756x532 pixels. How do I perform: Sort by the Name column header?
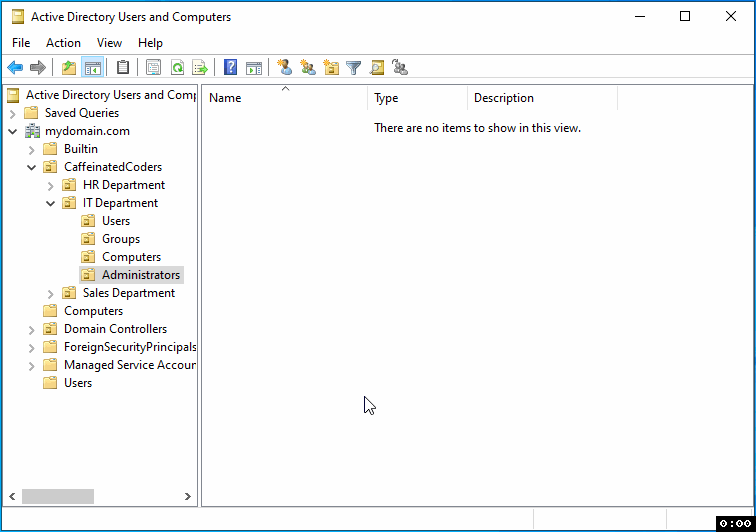tap(284, 98)
